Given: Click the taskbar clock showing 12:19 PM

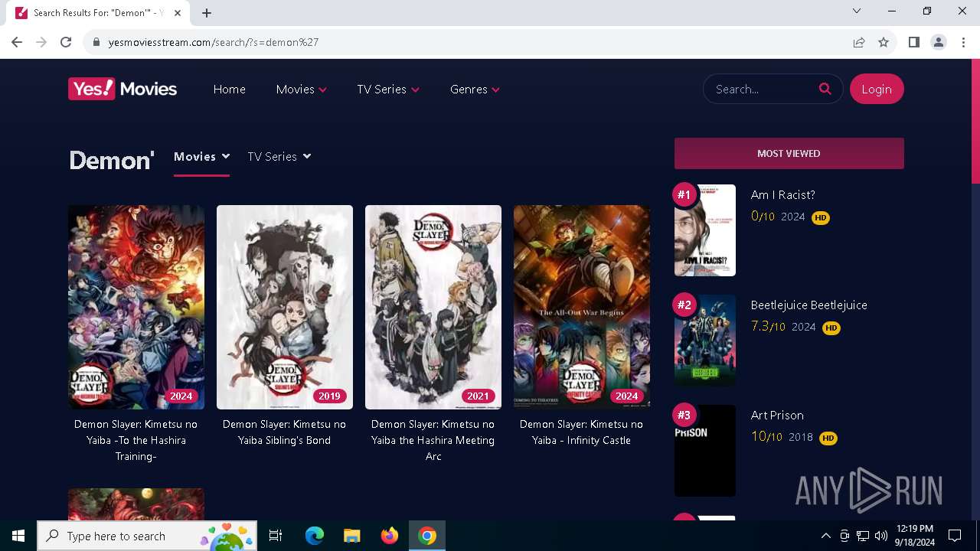Looking at the screenshot, I should click(x=914, y=536).
